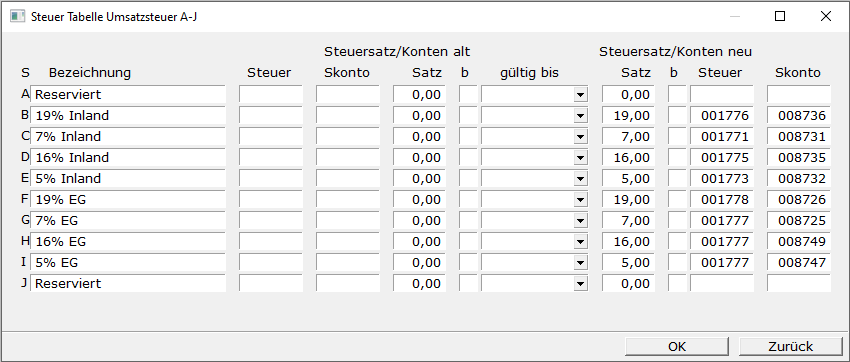Select the old b field in row G
850x362 pixels.
tap(468, 221)
